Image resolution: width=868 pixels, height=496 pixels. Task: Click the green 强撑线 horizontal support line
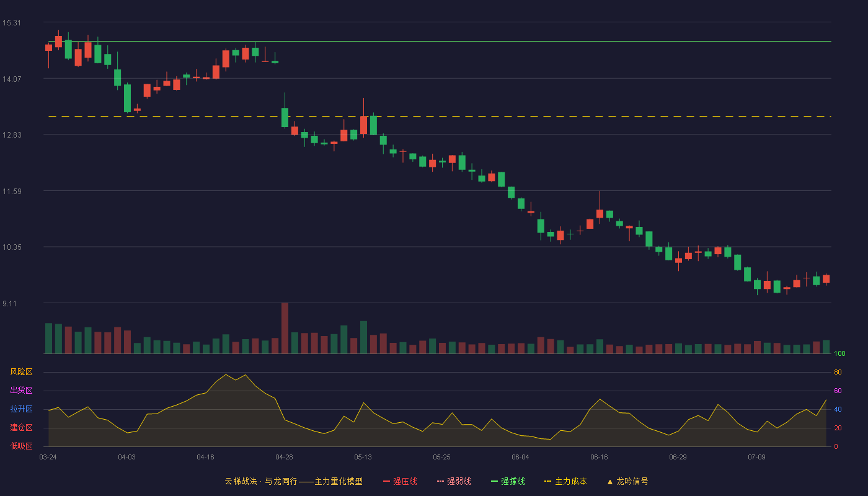(x=440, y=42)
